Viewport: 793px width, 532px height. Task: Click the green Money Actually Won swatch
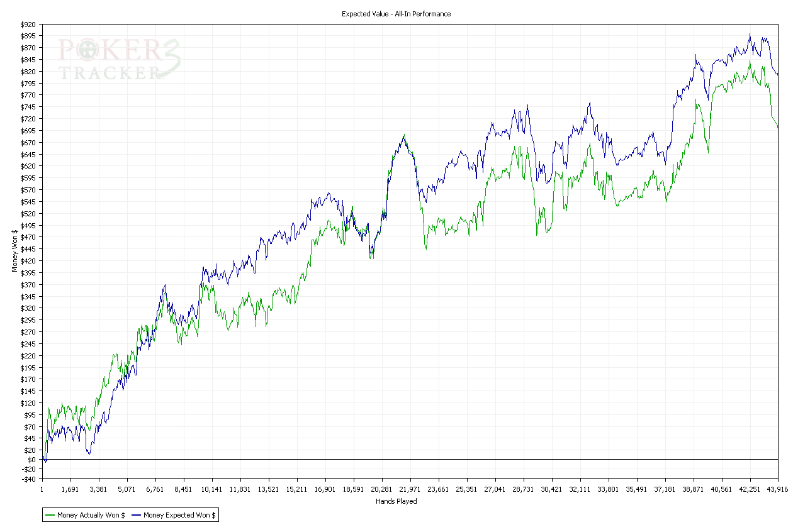50,515
